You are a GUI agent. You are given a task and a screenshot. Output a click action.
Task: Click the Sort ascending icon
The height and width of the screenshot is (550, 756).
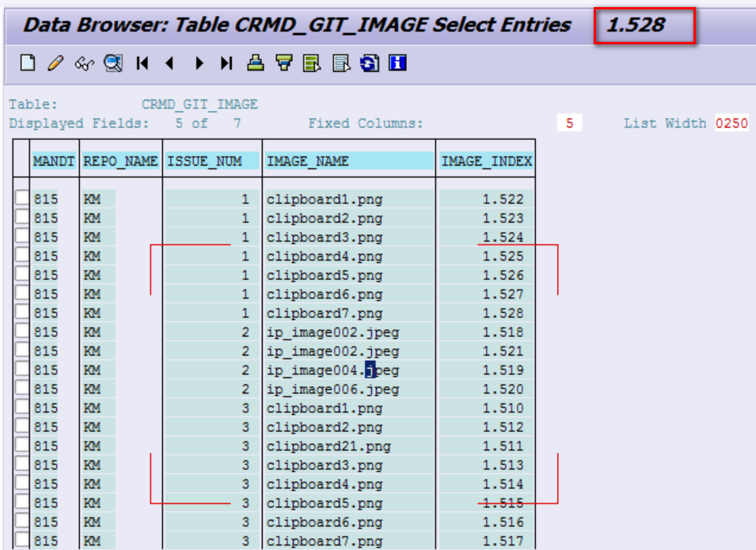pos(255,63)
